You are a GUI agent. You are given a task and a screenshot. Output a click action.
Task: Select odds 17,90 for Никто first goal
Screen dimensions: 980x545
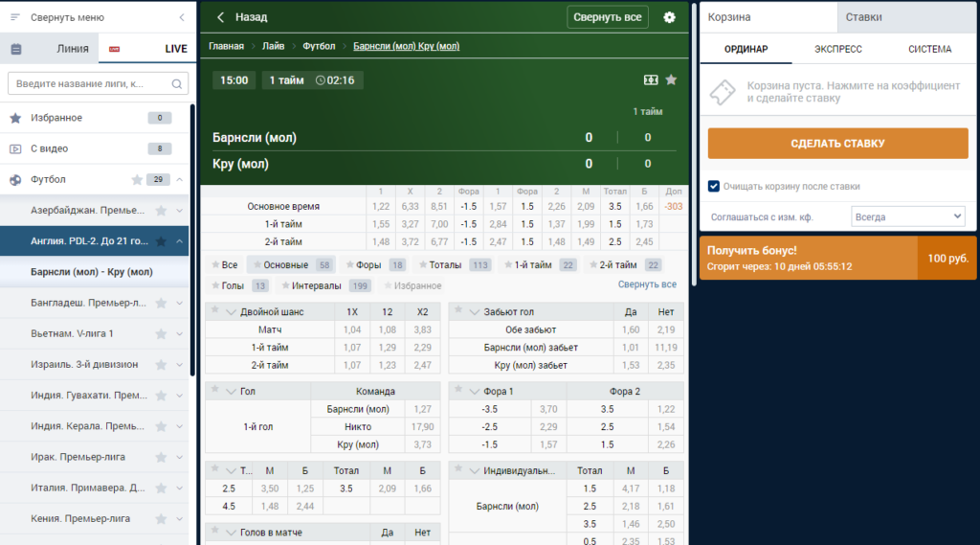coord(422,427)
